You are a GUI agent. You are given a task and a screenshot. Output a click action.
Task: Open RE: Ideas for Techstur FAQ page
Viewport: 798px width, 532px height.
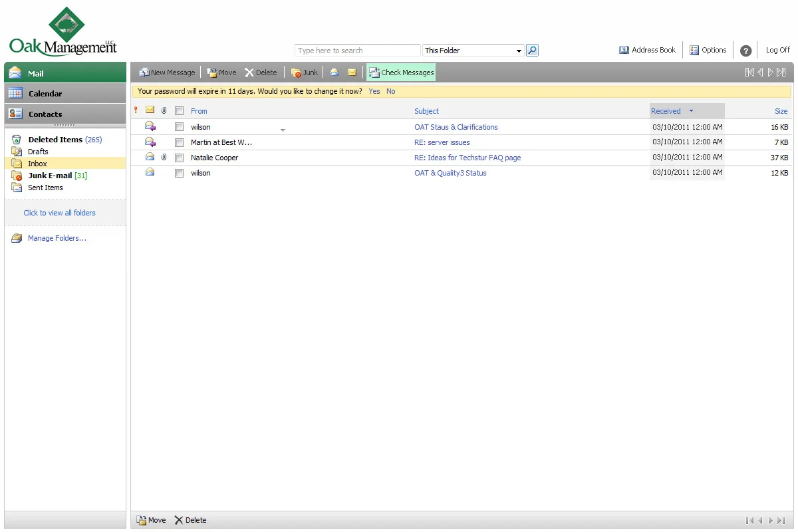[x=467, y=158]
